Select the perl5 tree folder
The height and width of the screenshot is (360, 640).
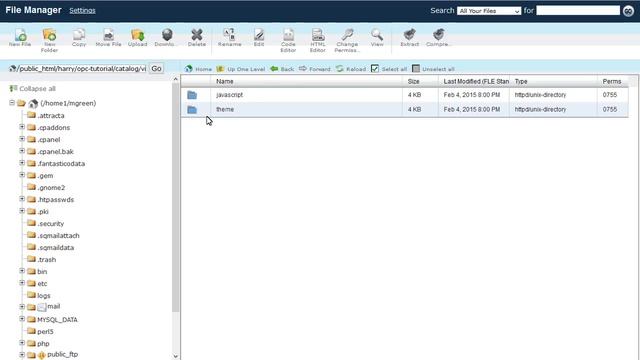45,331
